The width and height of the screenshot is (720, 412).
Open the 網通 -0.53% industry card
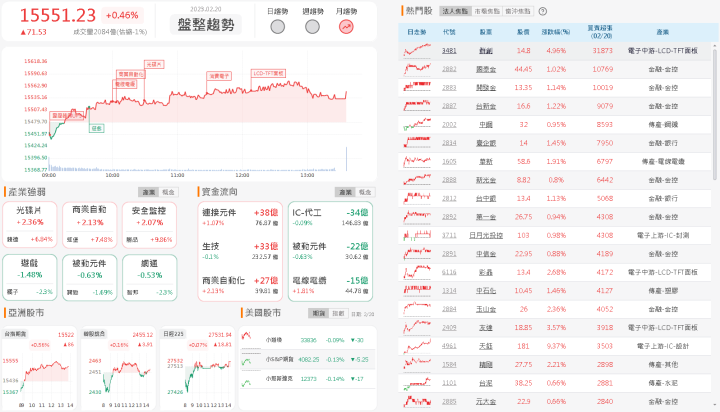149,277
